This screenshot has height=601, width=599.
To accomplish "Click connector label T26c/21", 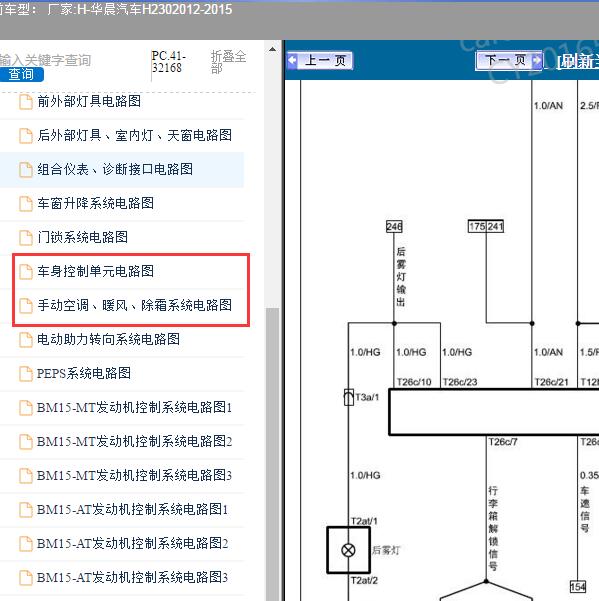I will pos(551,382).
